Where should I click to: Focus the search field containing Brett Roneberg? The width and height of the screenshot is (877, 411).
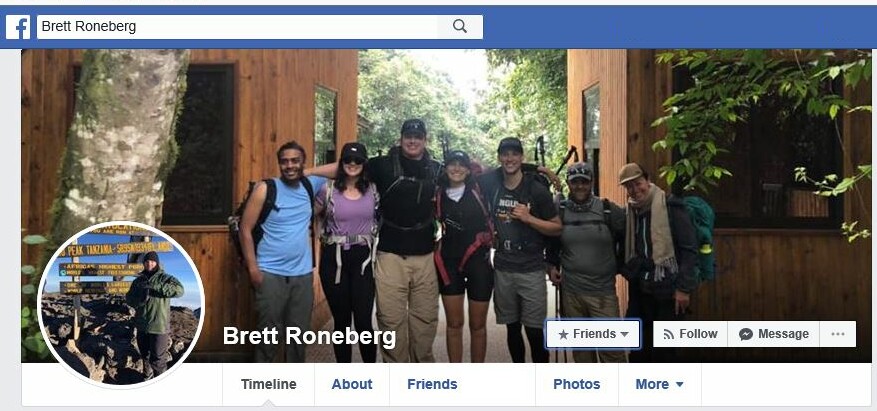click(237, 26)
